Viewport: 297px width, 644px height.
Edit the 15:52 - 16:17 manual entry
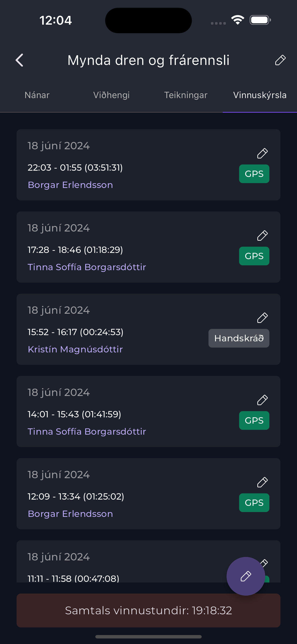[262, 318]
